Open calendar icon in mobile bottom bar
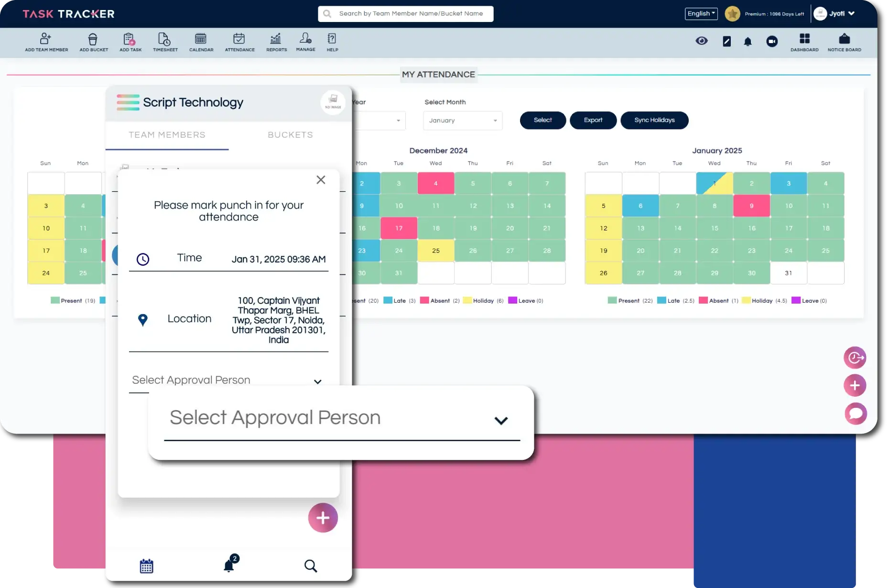Image resolution: width=889 pixels, height=588 pixels. 146,566
